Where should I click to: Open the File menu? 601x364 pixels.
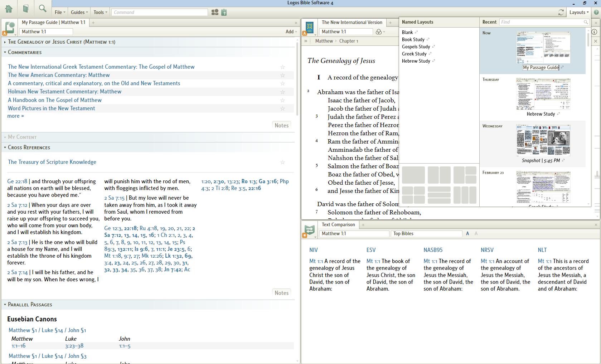(60, 12)
